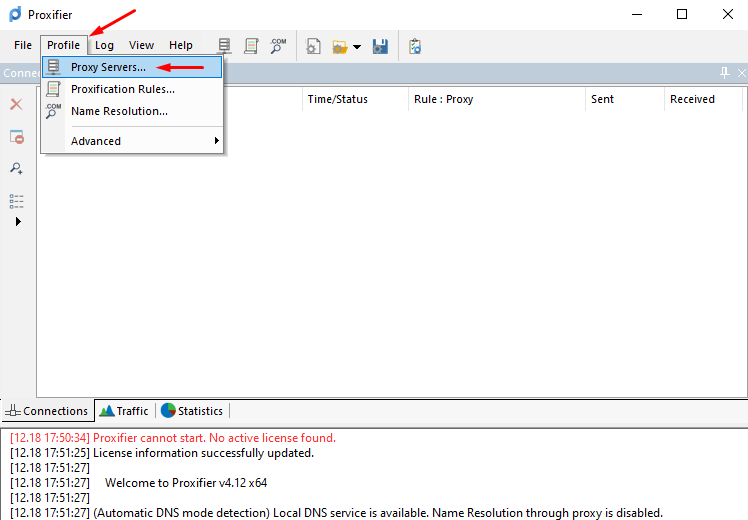Viewport: 748px width, 520px height.
Task: Click Proxification Rules toolbar icon
Action: [251, 46]
